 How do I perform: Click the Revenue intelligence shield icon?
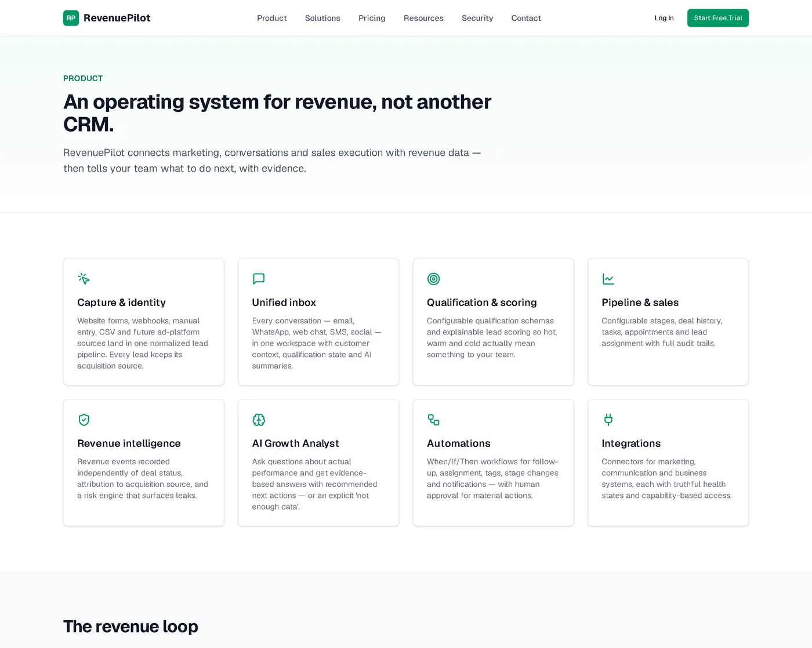[x=84, y=420]
